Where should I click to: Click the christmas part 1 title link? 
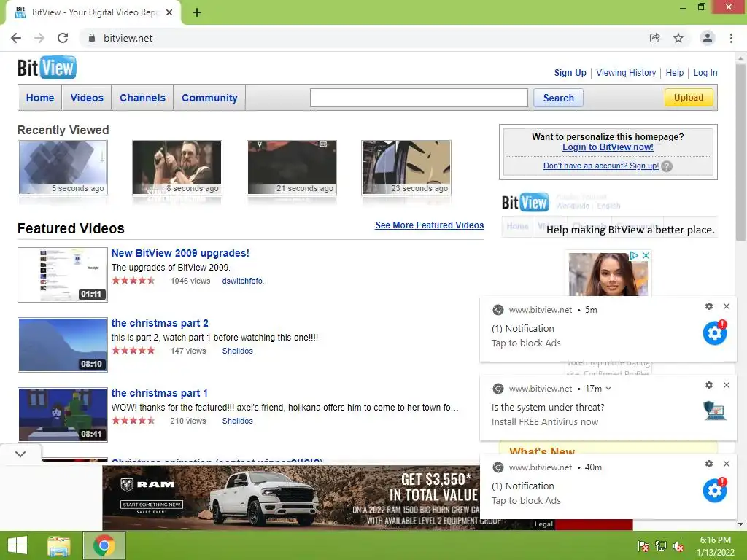tap(159, 393)
